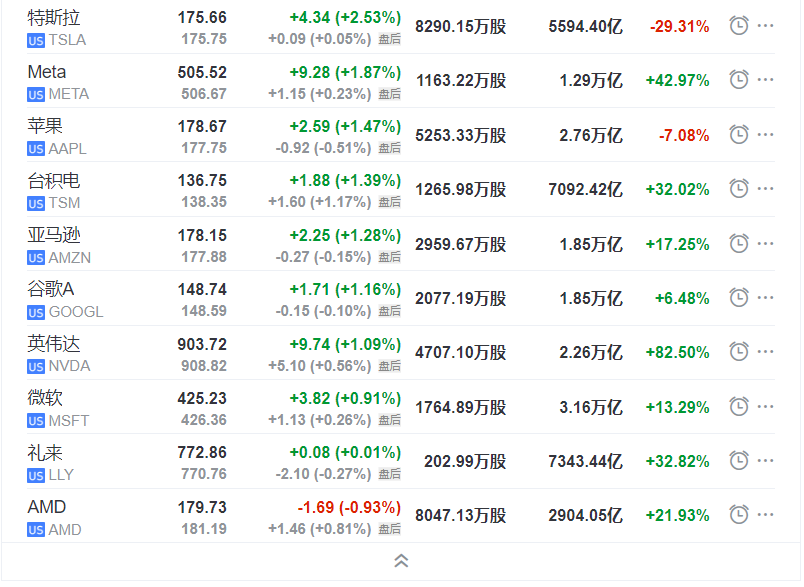The image size is (804, 587).
Task: Click the US market badge beside AMZN
Action: tap(36, 257)
